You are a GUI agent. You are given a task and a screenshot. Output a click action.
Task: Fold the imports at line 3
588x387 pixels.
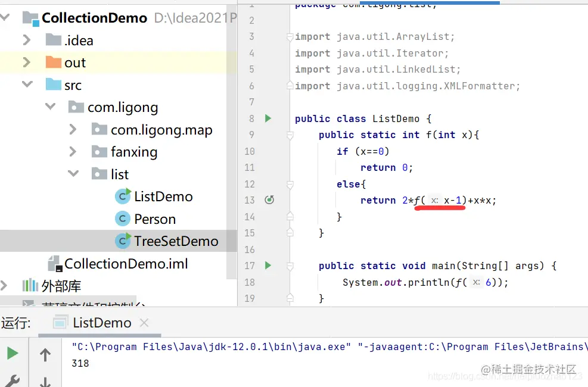[290, 37]
